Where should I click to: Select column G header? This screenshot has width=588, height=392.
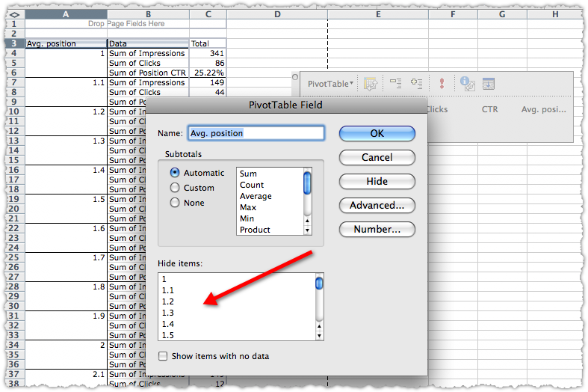pos(502,14)
